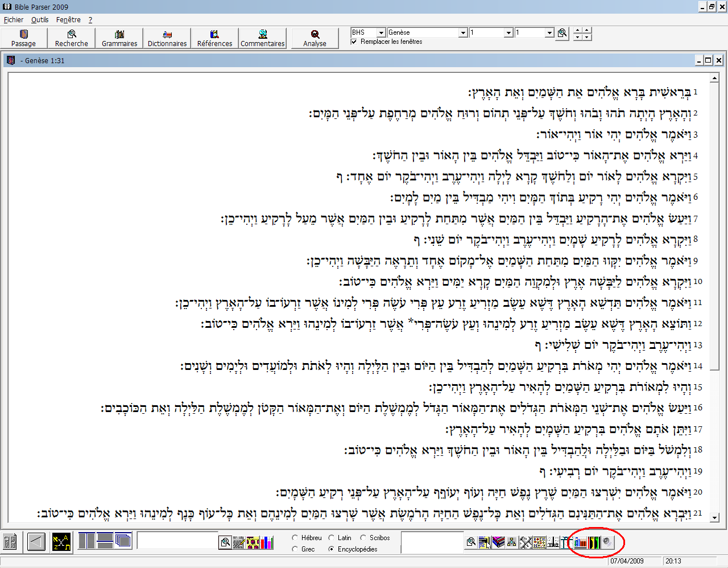The image size is (728, 568).
Task: Open the Fenêtre menu
Action: 68,20
